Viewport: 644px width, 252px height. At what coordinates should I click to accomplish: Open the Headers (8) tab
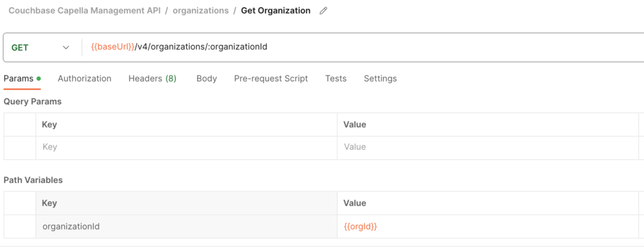152,79
